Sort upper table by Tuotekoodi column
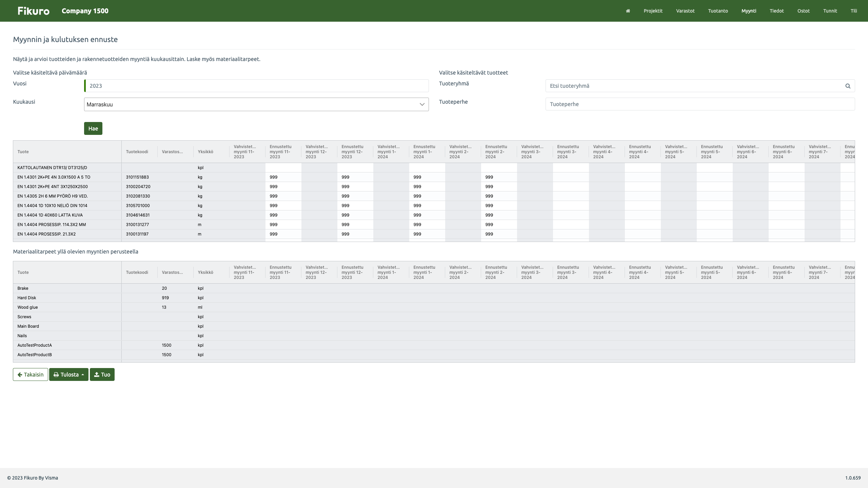The width and height of the screenshot is (868, 488). (139, 152)
